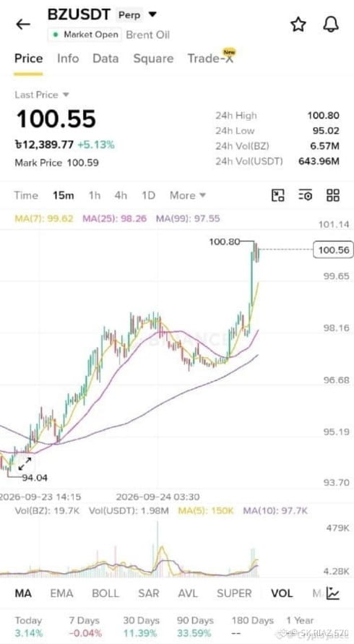Tap the back arrow icon
This screenshot has width=354, height=644.
(23, 25)
